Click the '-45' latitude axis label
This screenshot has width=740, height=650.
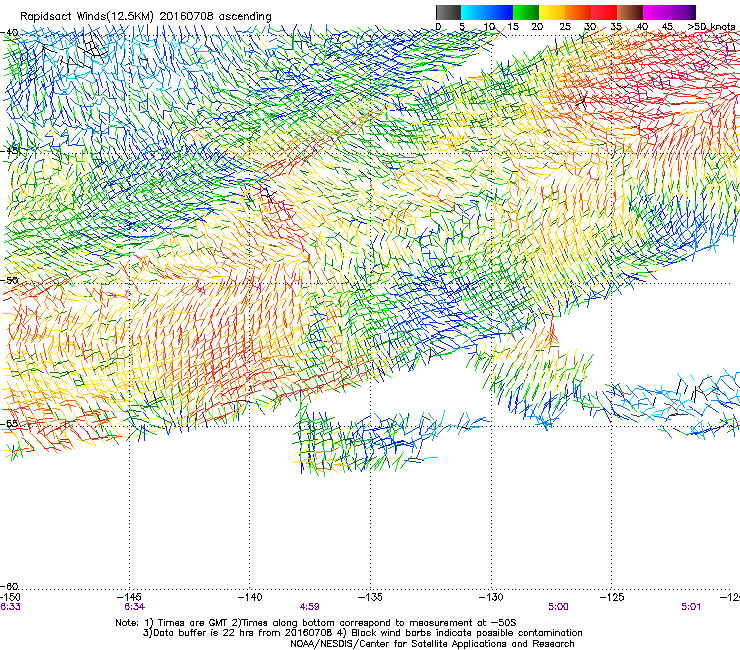[x=9, y=151]
